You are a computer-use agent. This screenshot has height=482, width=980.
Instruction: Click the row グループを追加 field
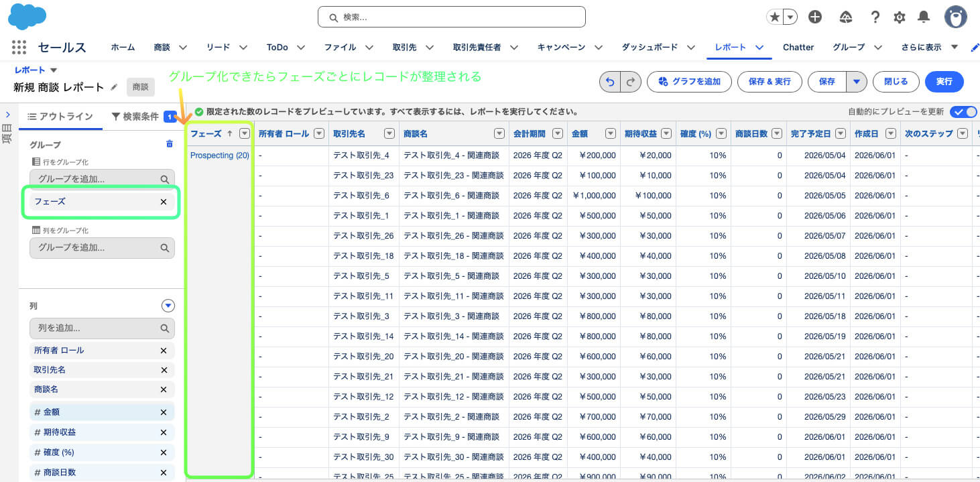point(102,179)
